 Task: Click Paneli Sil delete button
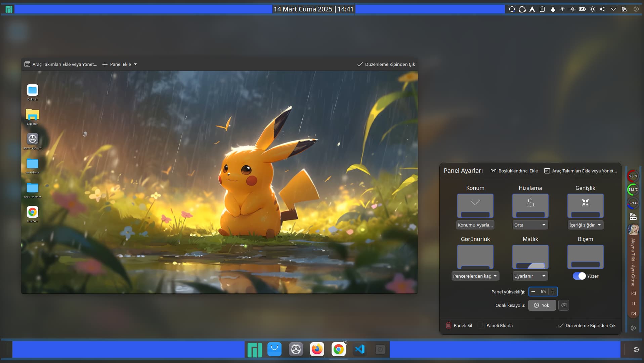459,325
